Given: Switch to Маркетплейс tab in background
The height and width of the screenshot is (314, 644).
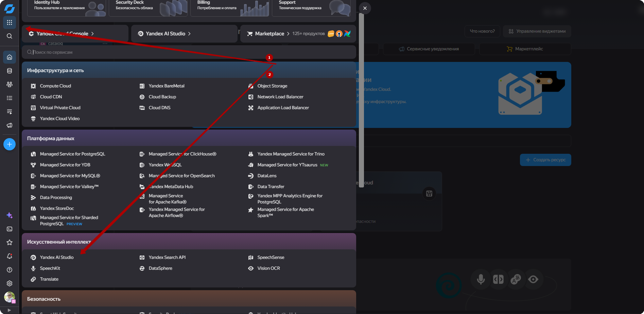Looking at the screenshot, I should click(x=525, y=49).
